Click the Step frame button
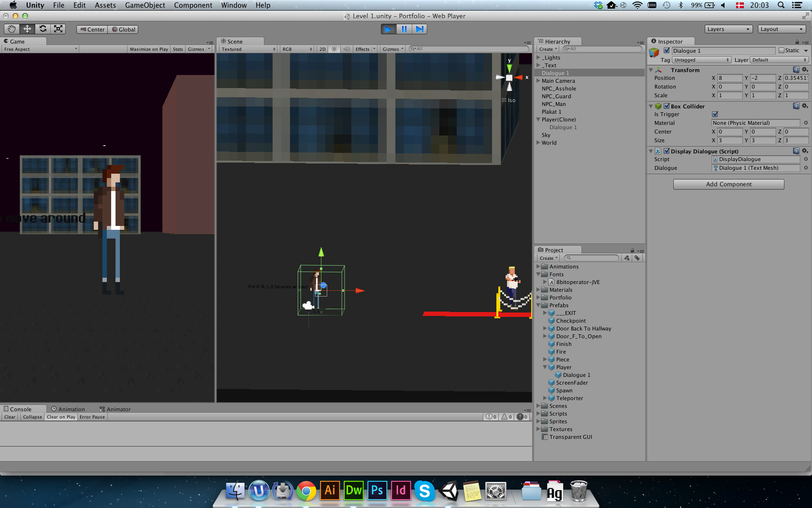 coord(420,29)
